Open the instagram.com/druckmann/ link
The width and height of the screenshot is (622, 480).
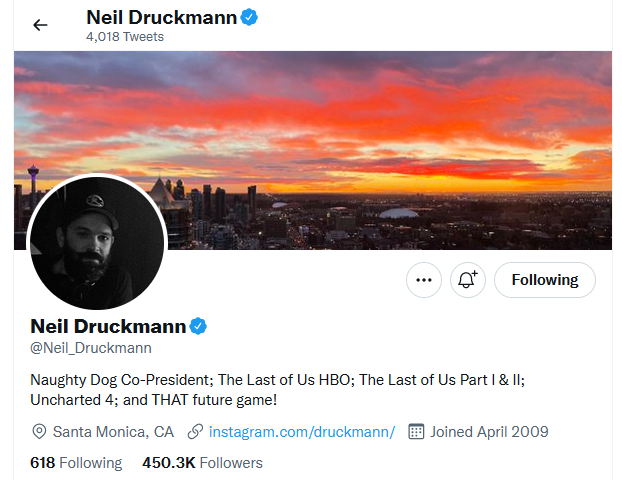[x=302, y=432]
